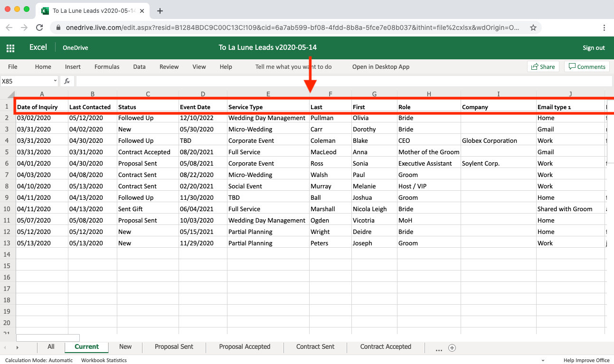614x364 pixels.
Task: Select the Current sheet tab
Action: coord(86,347)
